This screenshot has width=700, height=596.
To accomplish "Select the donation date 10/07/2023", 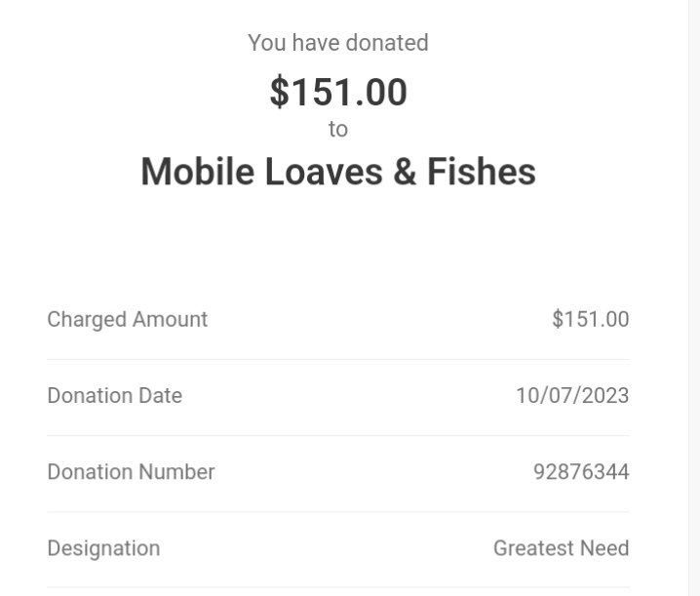I will tap(572, 396).
